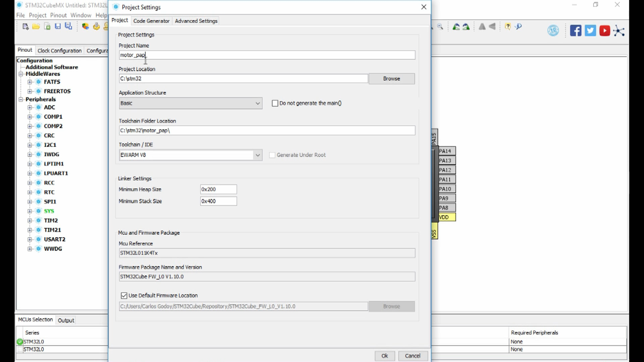Open the Twitter link icon
This screenshot has width=644, height=362.
point(590,31)
